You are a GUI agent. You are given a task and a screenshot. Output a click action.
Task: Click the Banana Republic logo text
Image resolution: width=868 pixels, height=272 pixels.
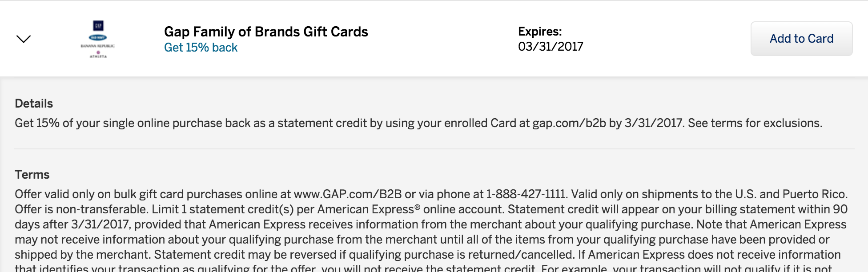click(98, 46)
